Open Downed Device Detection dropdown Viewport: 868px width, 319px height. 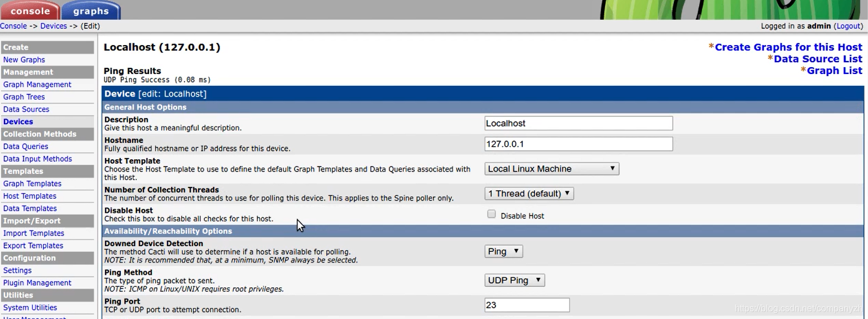pyautogui.click(x=503, y=251)
